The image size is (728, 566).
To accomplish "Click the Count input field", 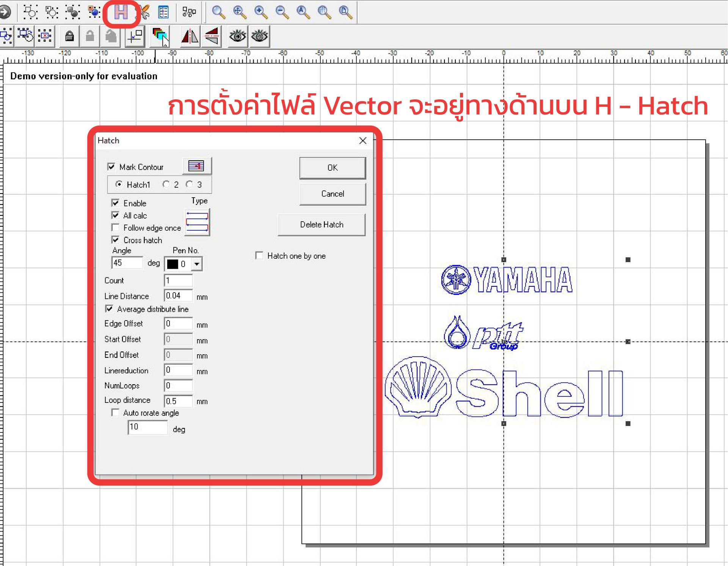I will click(x=179, y=280).
